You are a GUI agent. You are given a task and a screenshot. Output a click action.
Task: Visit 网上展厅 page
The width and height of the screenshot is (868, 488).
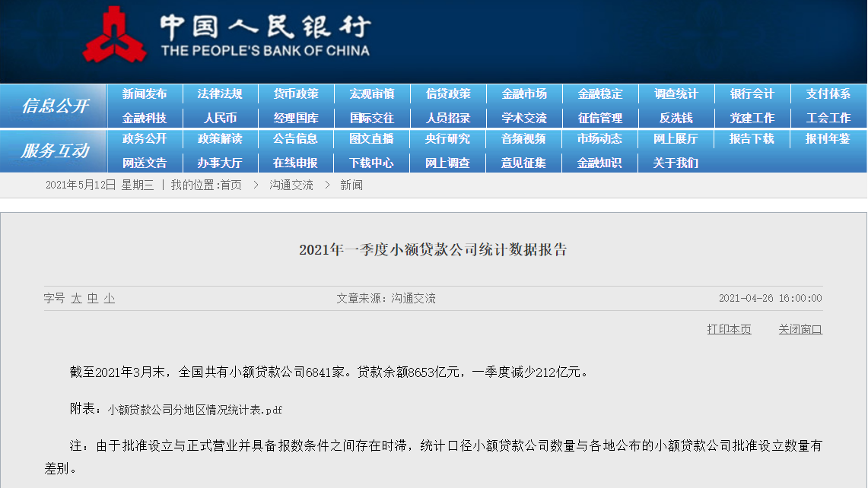click(x=676, y=139)
